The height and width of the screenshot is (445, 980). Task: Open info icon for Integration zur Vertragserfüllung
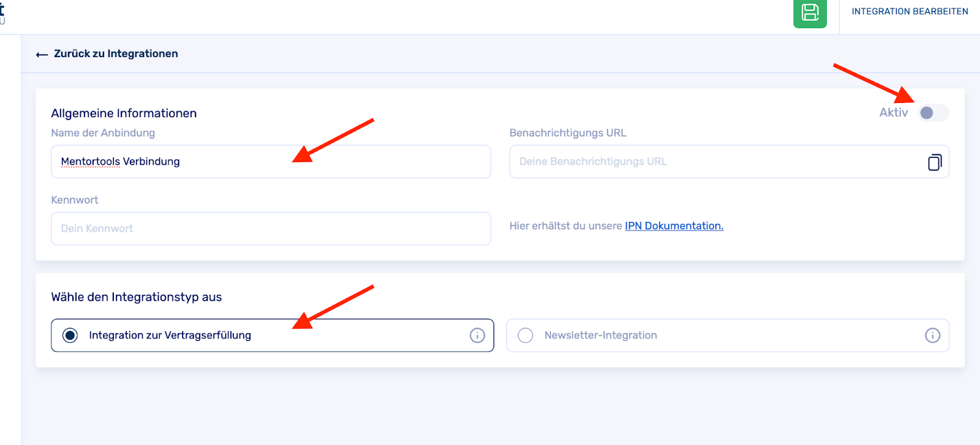tap(477, 335)
